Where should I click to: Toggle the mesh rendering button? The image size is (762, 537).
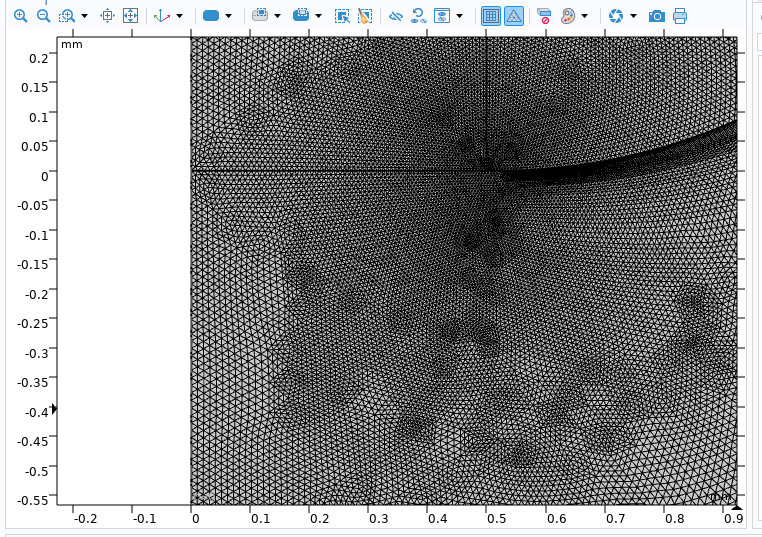(x=513, y=16)
